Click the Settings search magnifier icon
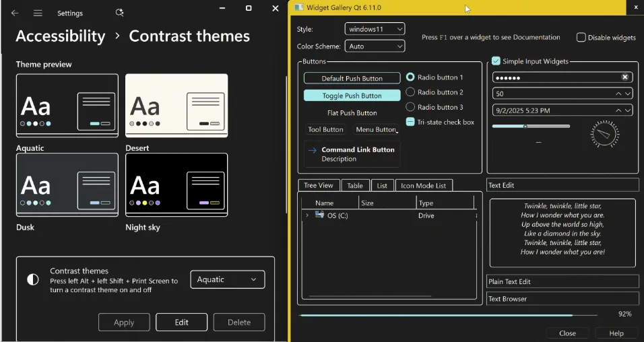The image size is (644, 342). tap(119, 13)
